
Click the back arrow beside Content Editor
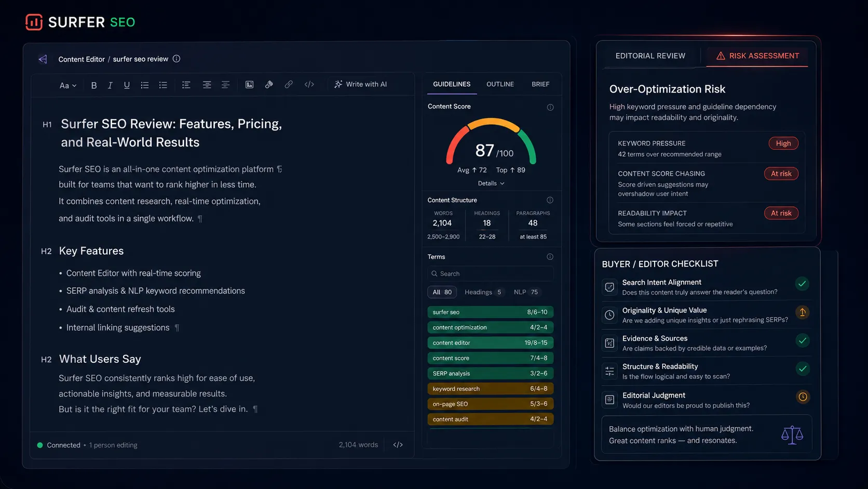(x=43, y=59)
